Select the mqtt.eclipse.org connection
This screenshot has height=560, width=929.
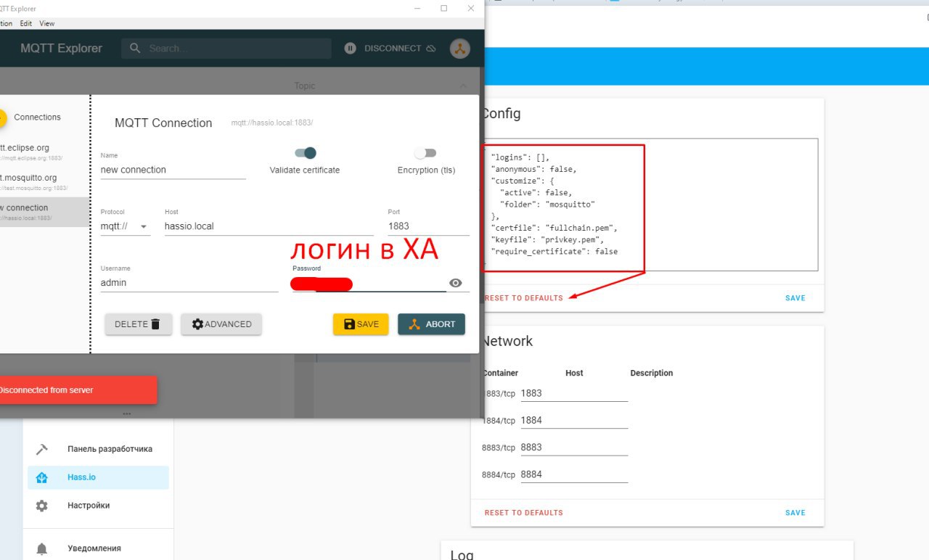(44, 152)
